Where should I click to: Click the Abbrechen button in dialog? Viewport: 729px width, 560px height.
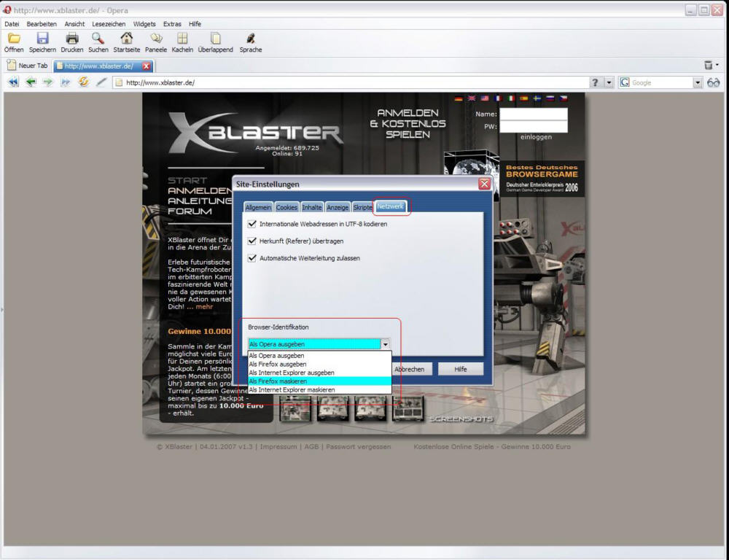pyautogui.click(x=411, y=369)
